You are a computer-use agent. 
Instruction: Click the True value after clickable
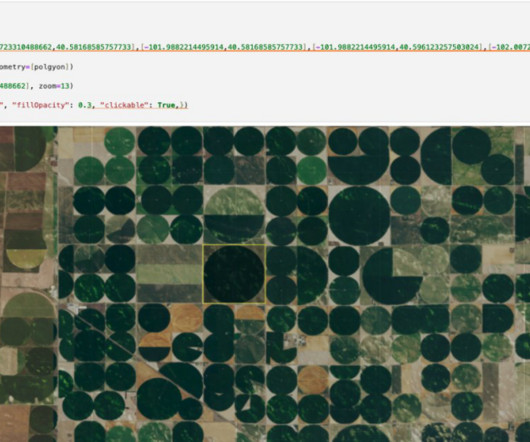[x=167, y=105]
